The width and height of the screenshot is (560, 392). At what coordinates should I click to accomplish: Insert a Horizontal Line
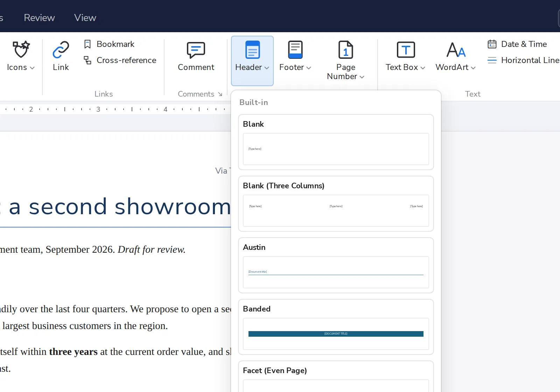click(x=523, y=60)
